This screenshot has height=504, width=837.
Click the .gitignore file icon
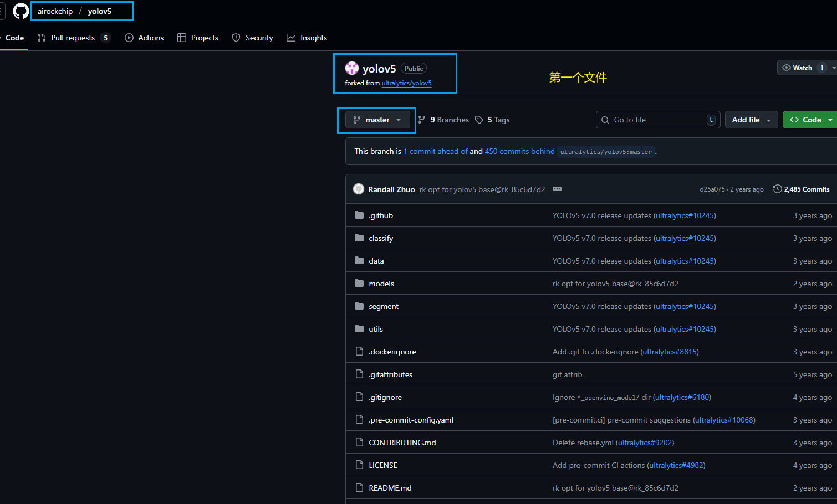[359, 397]
